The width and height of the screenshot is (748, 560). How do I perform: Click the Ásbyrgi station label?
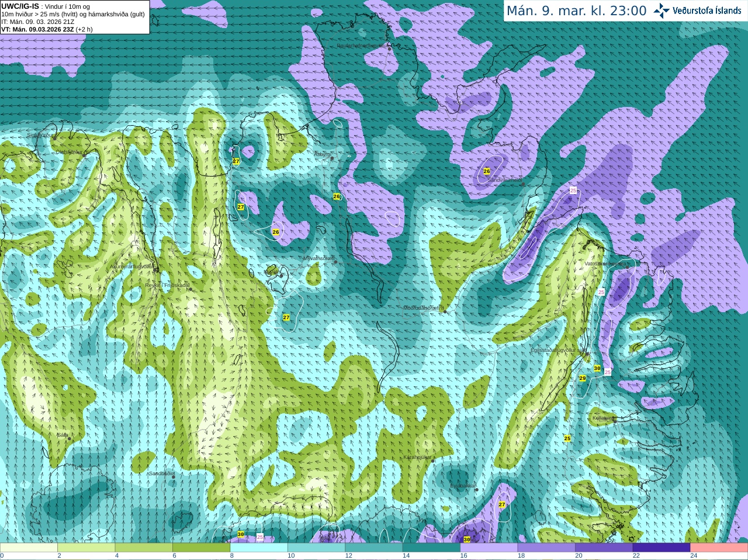[x=323, y=154]
